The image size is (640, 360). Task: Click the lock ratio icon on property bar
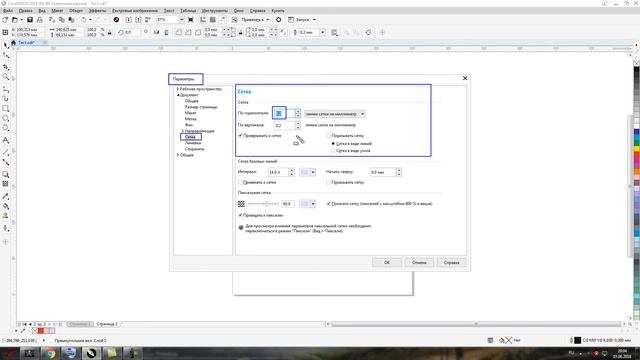(x=109, y=33)
